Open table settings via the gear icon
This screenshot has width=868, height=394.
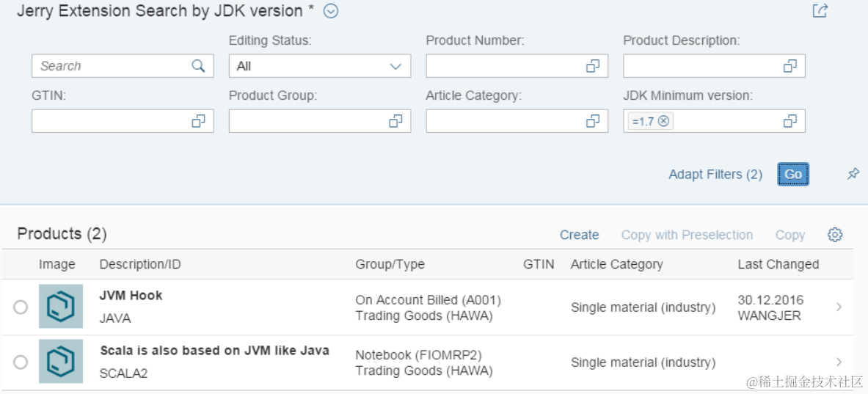point(835,235)
